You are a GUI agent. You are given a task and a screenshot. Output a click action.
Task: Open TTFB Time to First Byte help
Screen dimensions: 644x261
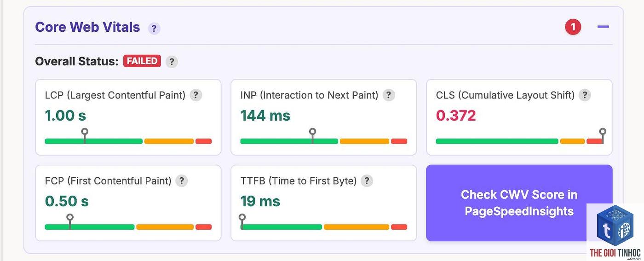(367, 181)
